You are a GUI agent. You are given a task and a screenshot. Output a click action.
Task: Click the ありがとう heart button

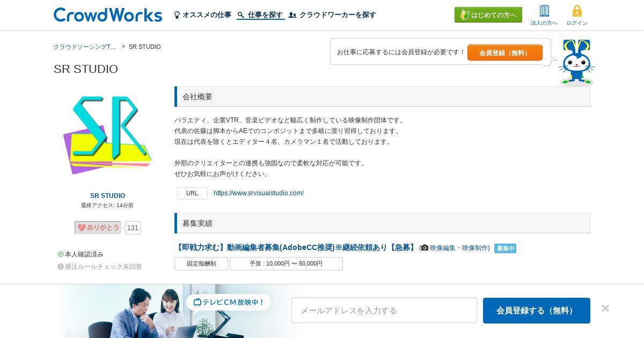pyautogui.click(x=98, y=227)
